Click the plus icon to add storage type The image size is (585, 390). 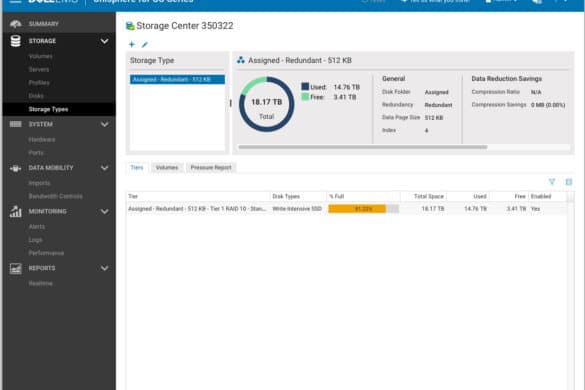131,44
